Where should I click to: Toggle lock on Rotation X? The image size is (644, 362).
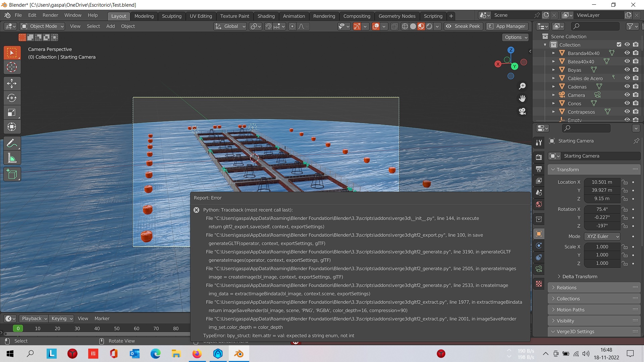pyautogui.click(x=625, y=209)
